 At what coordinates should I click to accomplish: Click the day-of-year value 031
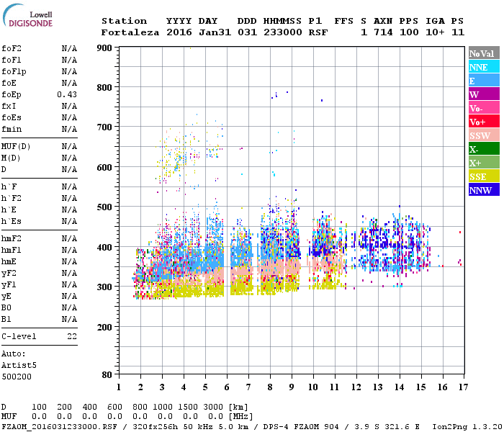(247, 32)
